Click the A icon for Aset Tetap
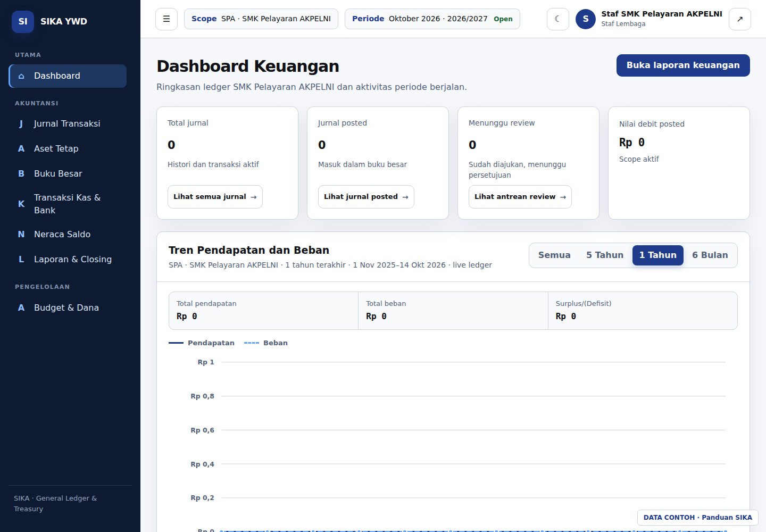Screen dimensions: 766x532 [21, 149]
